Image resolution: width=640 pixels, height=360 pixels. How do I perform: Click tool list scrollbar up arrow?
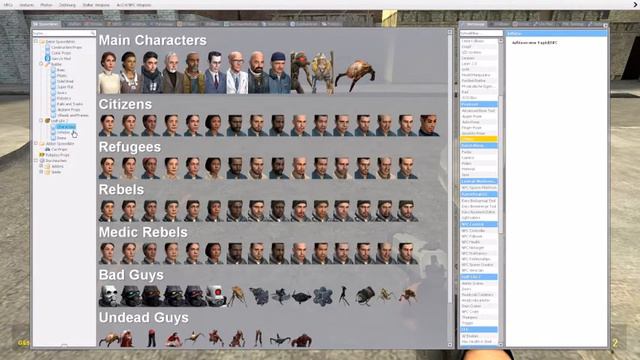[501, 40]
